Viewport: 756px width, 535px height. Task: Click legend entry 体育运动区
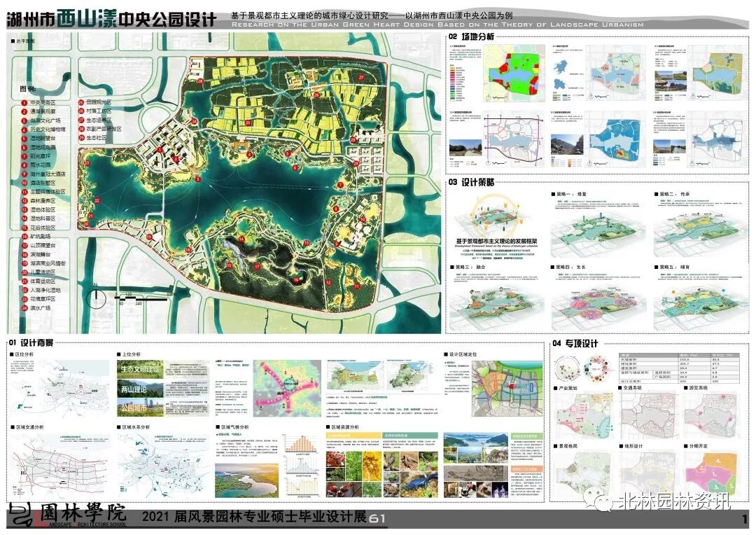click(x=38, y=282)
